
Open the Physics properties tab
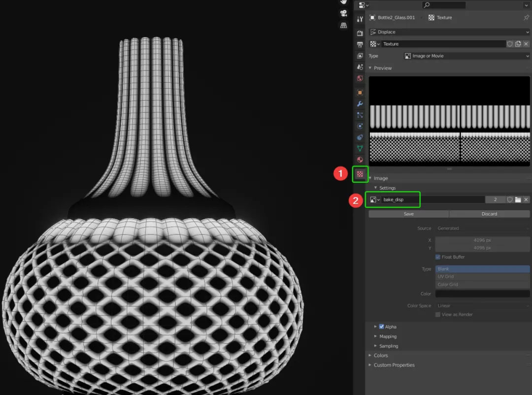pyautogui.click(x=360, y=126)
